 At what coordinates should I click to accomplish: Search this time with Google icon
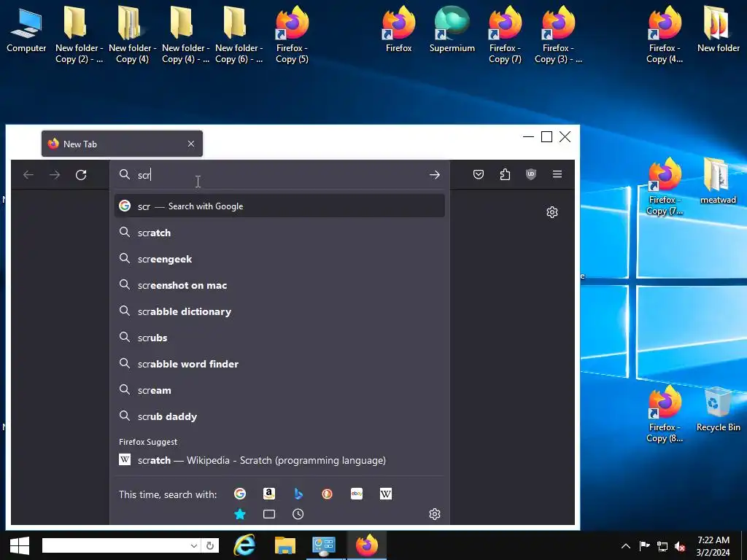click(239, 494)
